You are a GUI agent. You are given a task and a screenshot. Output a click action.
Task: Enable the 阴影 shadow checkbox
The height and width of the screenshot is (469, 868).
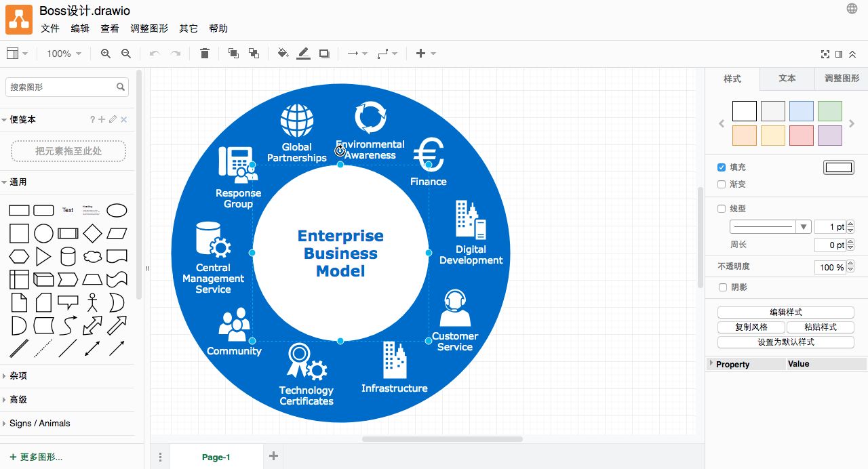click(722, 287)
